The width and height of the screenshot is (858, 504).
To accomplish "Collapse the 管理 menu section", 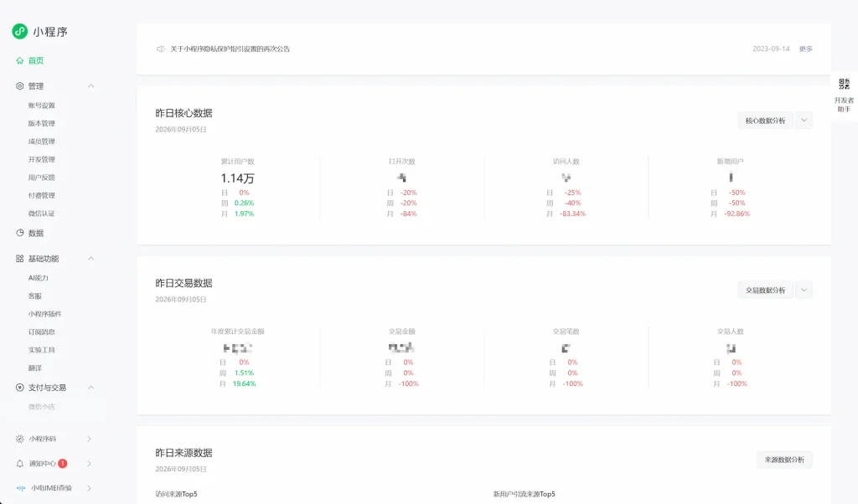I will tap(90, 86).
